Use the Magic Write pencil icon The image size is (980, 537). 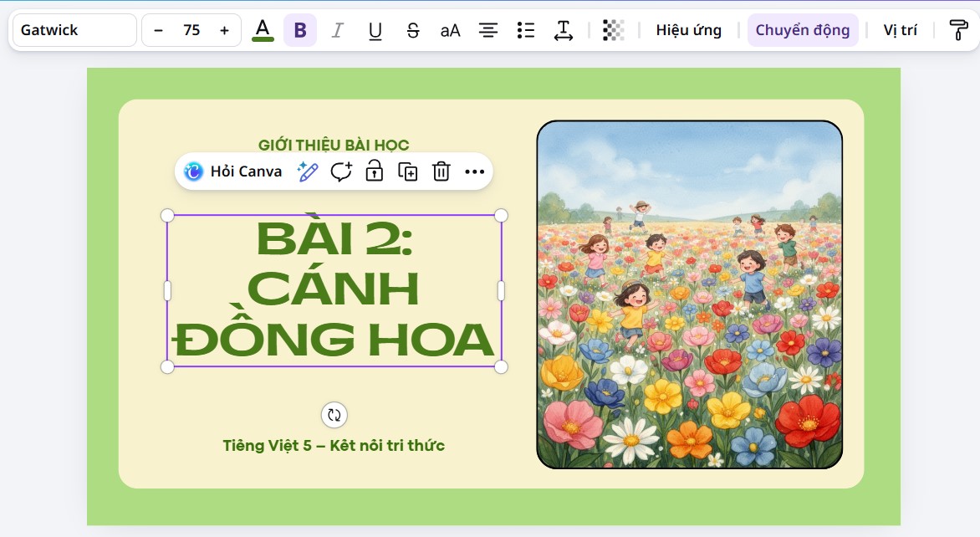click(308, 171)
